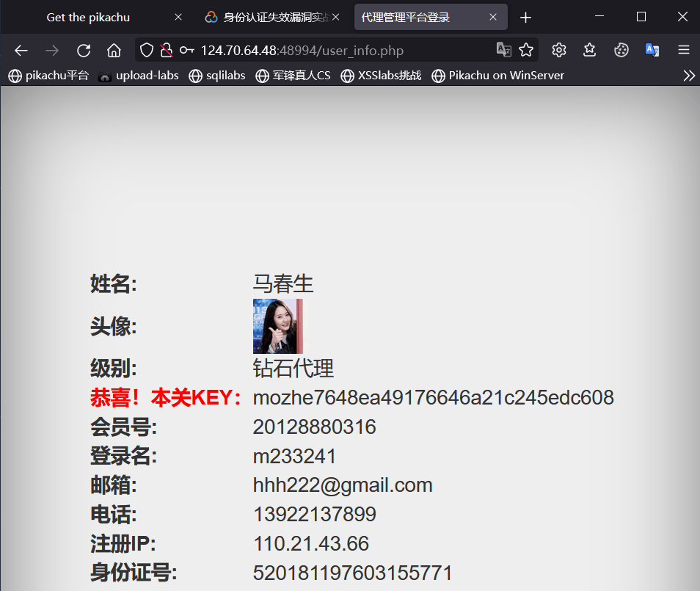700x591 pixels.
Task: Click the login name m233241
Action: 294,456
